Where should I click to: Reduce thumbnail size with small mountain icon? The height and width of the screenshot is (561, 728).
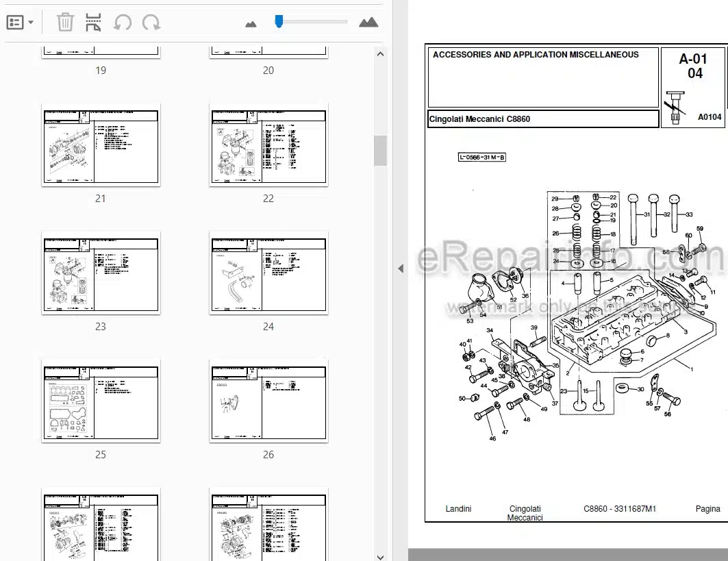(251, 24)
